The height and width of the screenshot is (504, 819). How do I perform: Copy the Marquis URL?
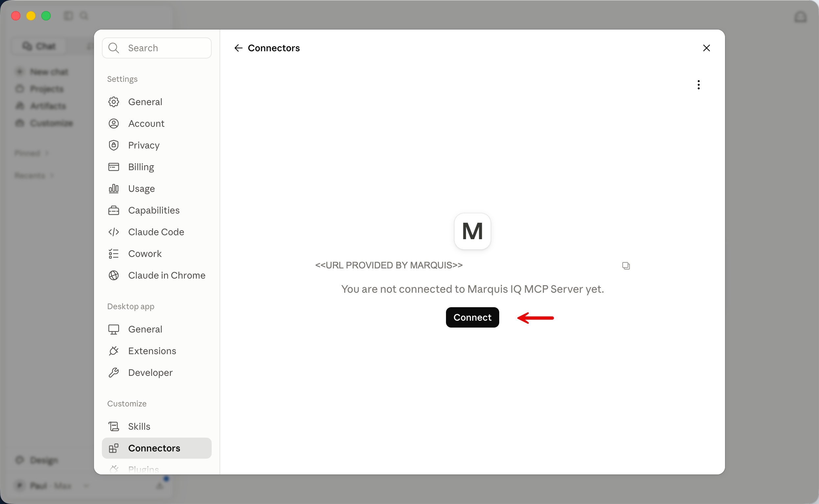(x=626, y=266)
